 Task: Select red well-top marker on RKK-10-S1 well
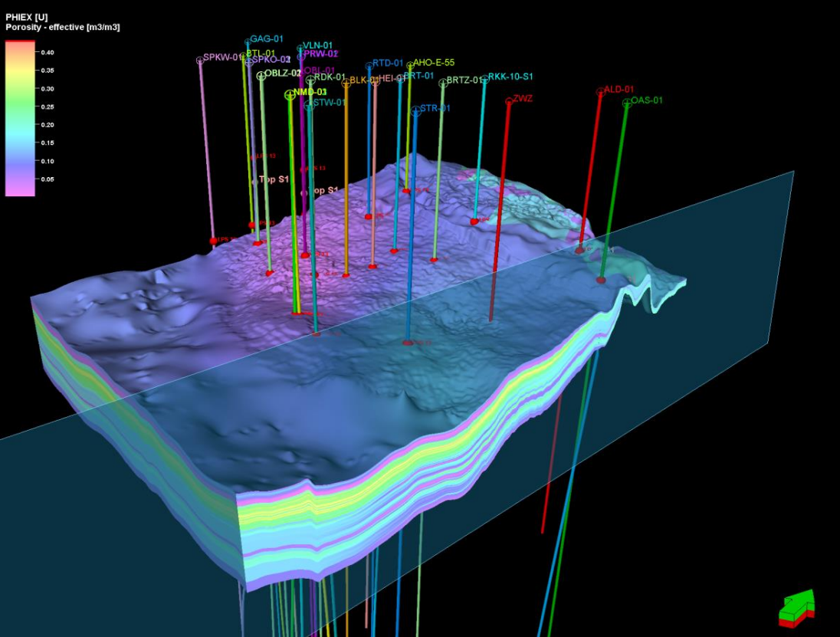pos(474,222)
